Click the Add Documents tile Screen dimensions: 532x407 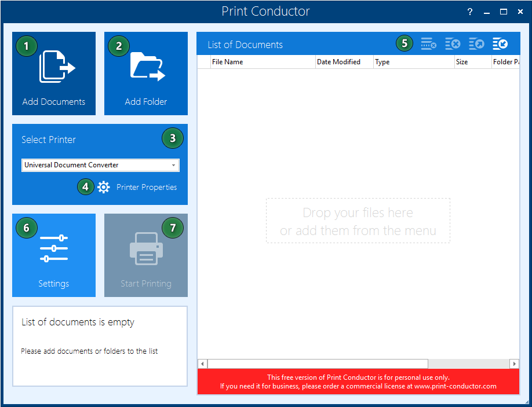tap(54, 74)
